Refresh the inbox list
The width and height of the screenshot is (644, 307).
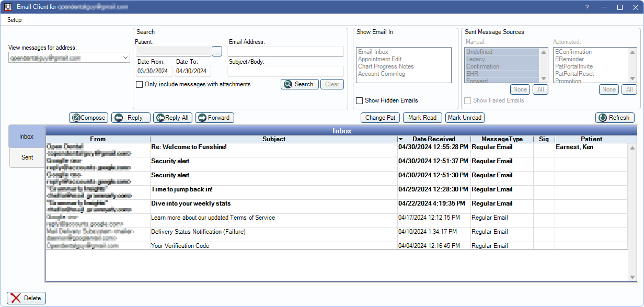[x=615, y=117]
